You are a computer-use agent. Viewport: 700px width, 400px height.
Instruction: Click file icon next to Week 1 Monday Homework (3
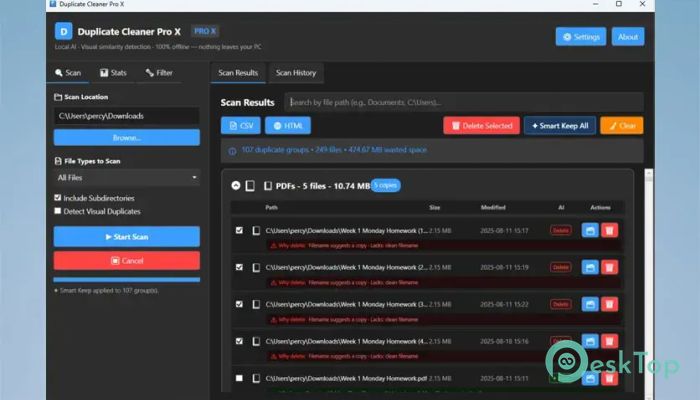[256, 304]
